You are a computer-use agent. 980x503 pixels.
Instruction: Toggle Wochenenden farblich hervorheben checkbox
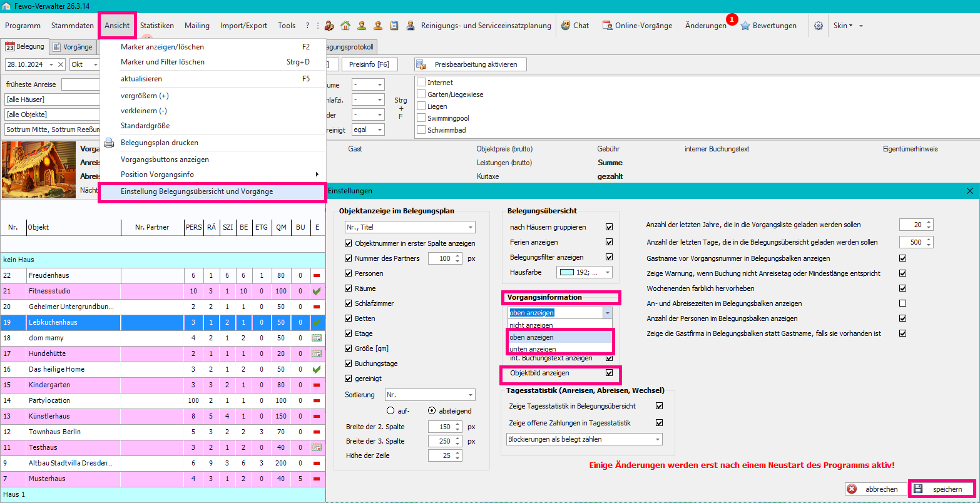click(902, 288)
